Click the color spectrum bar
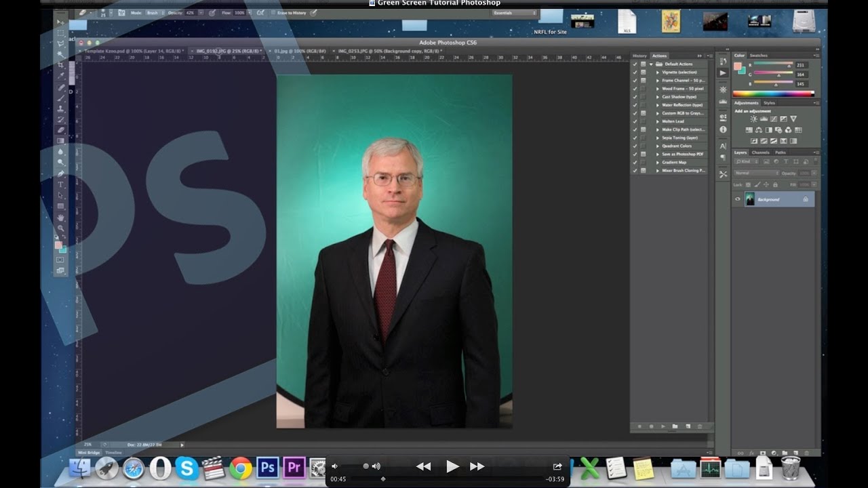 [774, 94]
